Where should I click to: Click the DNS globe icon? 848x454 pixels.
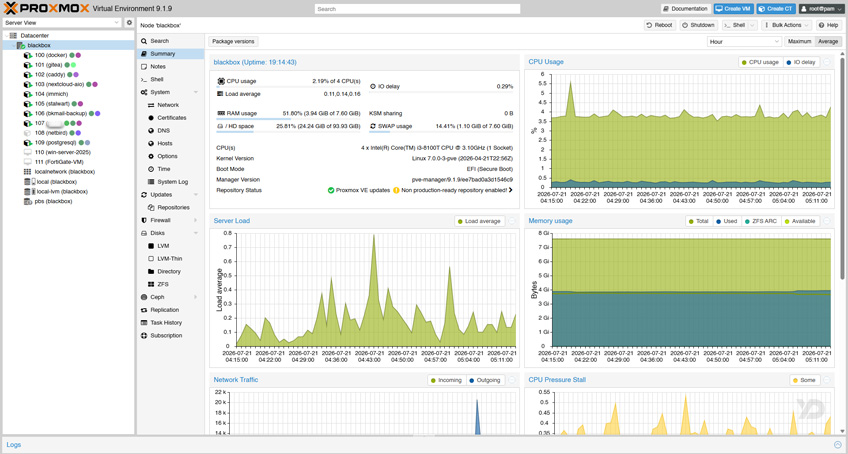[151, 130]
